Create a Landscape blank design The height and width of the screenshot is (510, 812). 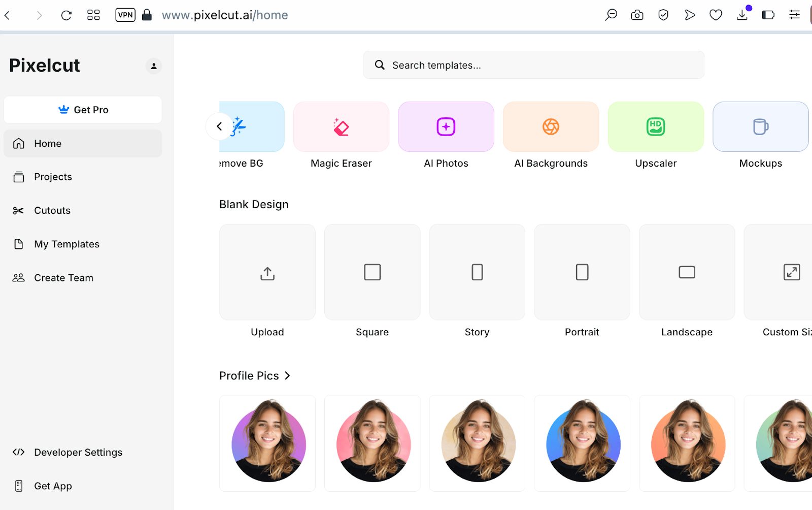[687, 272]
